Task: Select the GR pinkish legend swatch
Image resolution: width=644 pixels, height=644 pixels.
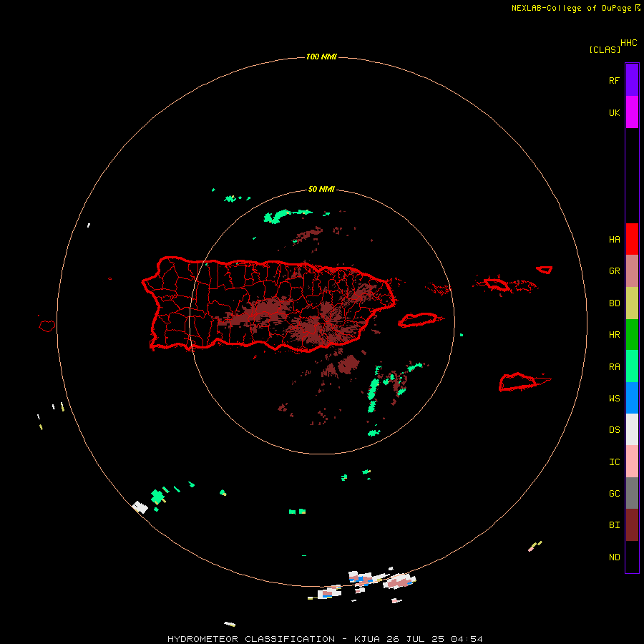Action: pos(632,271)
